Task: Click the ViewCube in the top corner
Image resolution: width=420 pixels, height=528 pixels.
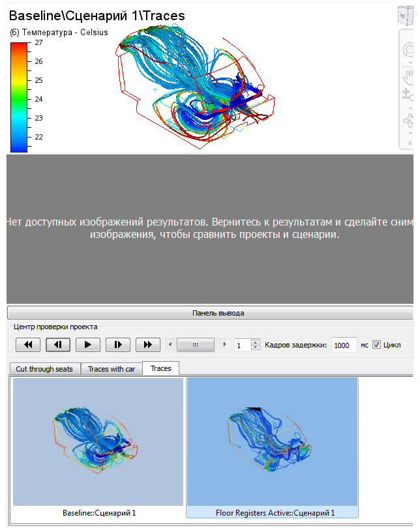Action: click(406, 16)
